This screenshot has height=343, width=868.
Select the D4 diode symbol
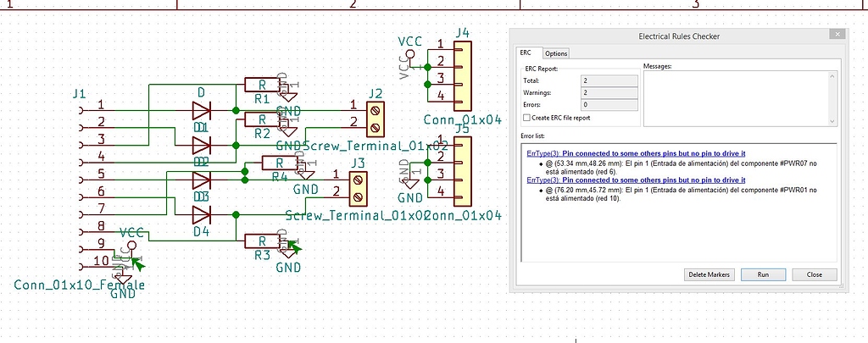pos(201,214)
